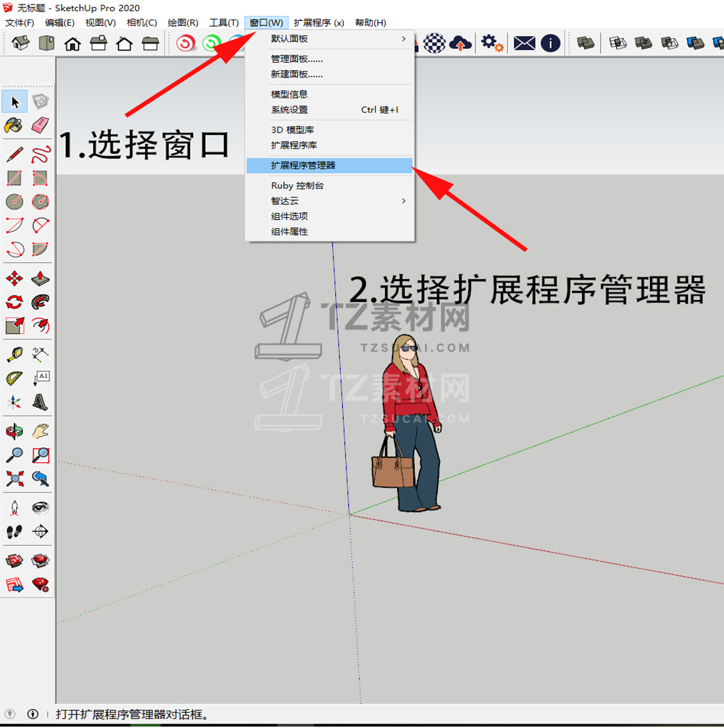
Task: Click the Make Component tool icon
Action: point(41,101)
